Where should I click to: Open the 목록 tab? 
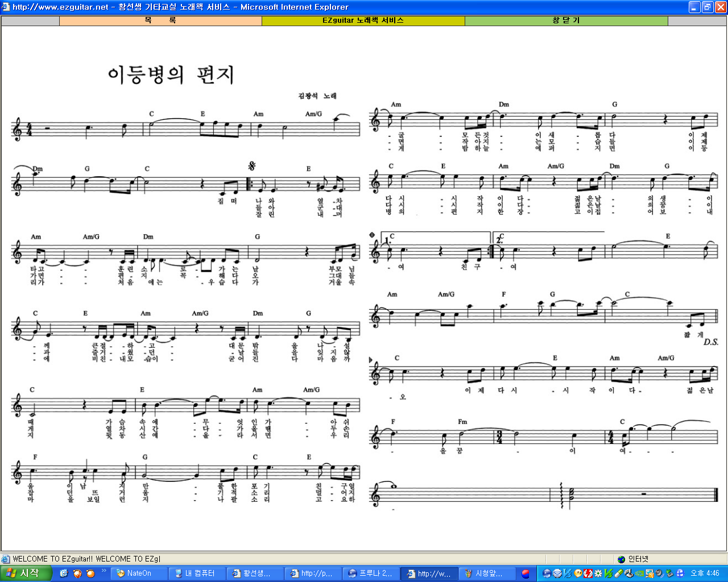160,20
